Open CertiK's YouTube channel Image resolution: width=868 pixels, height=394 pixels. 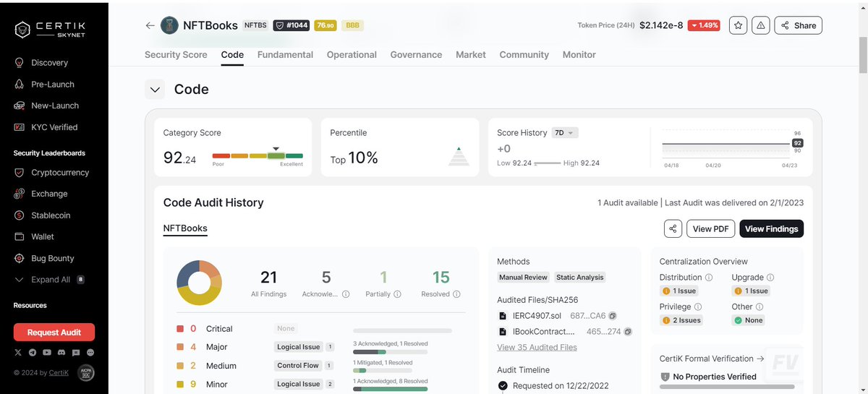coord(47,352)
